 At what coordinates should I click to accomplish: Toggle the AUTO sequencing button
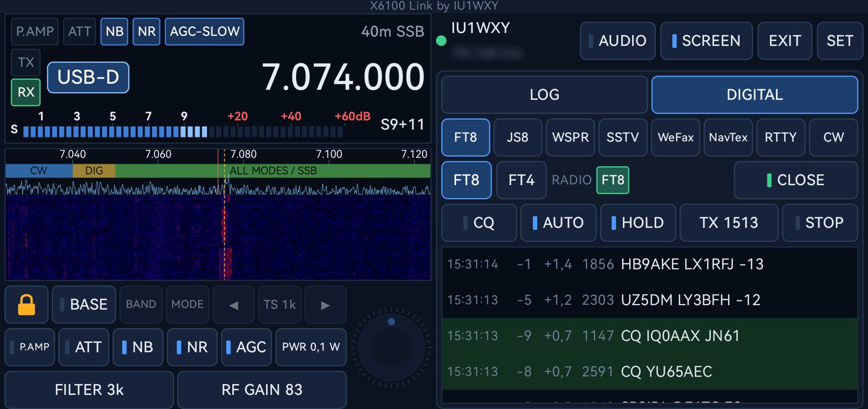tap(558, 223)
